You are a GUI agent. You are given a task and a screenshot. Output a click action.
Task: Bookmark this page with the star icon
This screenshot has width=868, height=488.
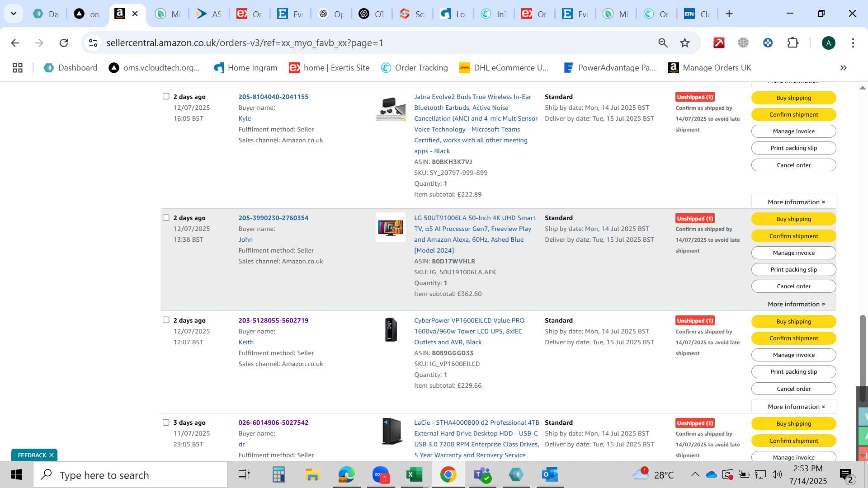click(x=685, y=43)
